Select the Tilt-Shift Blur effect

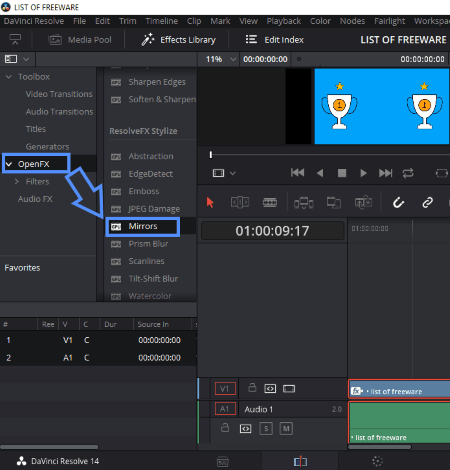[153, 279]
